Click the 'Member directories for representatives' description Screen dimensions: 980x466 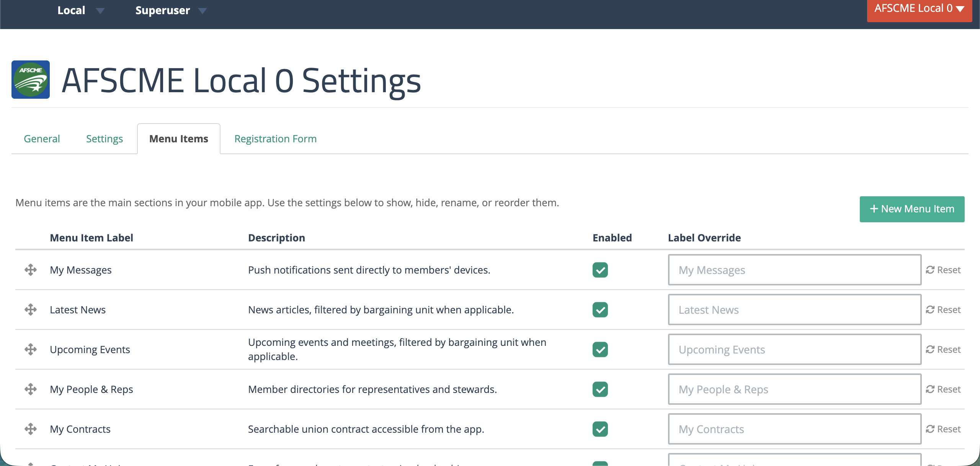tap(372, 389)
